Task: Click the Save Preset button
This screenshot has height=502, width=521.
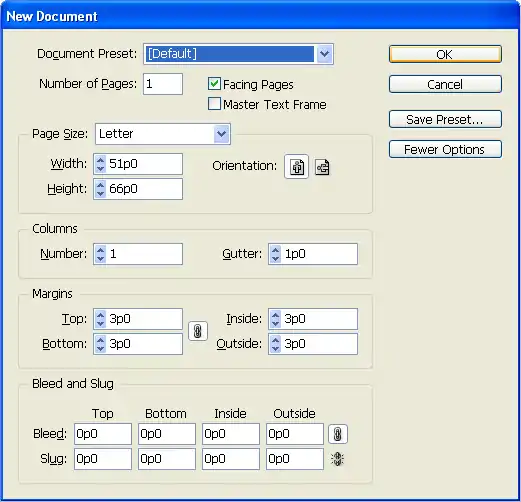Action: point(445,119)
